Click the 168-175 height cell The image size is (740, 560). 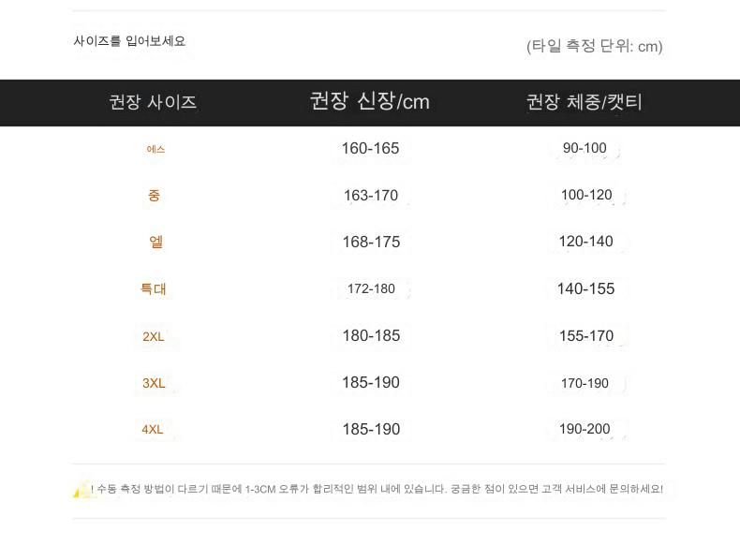click(x=370, y=242)
